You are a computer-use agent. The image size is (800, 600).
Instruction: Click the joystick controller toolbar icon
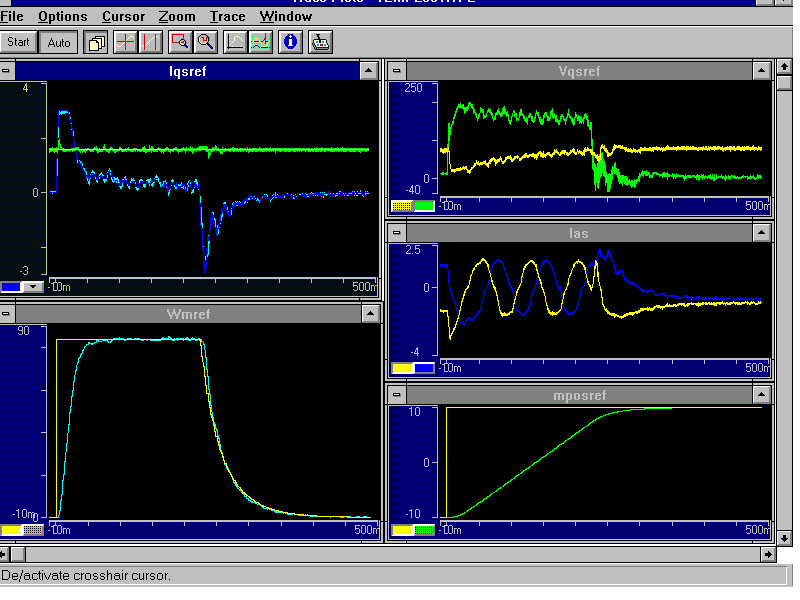click(320, 42)
